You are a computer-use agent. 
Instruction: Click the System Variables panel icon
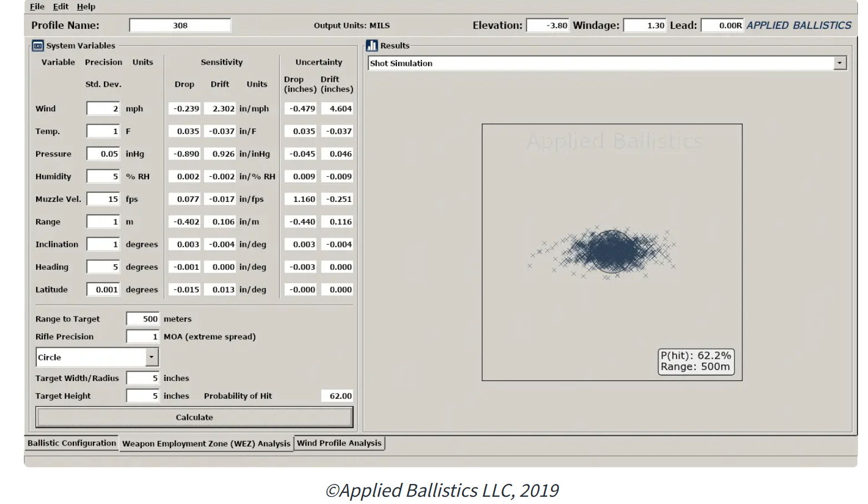38,46
